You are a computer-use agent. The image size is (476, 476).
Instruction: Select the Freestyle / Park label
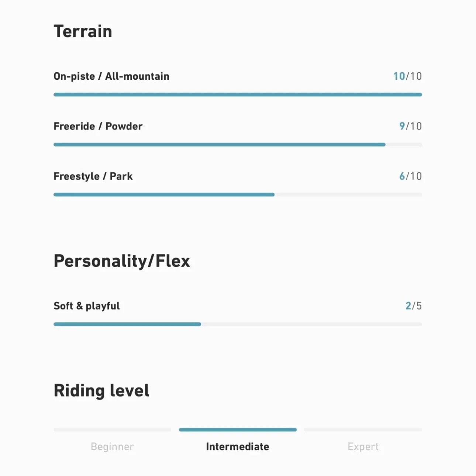click(x=93, y=176)
